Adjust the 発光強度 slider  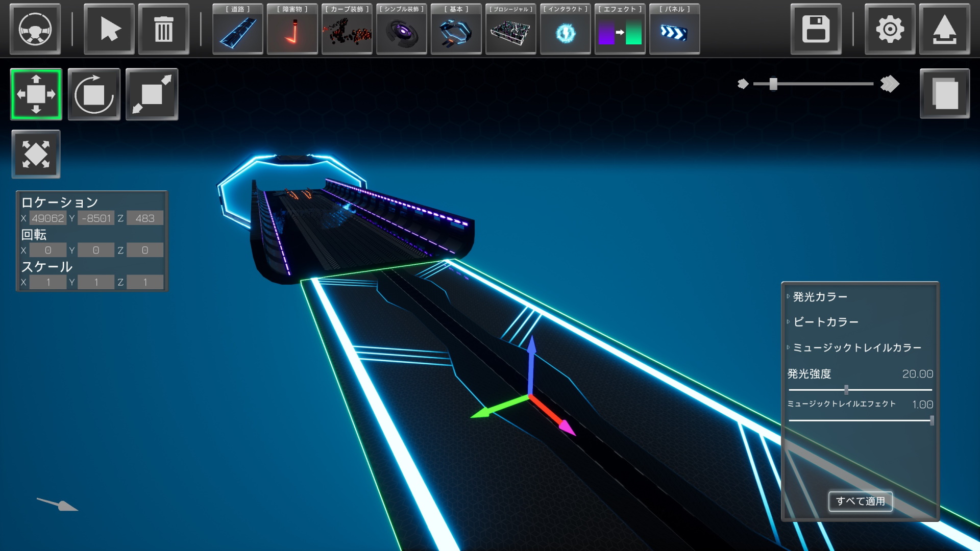846,390
